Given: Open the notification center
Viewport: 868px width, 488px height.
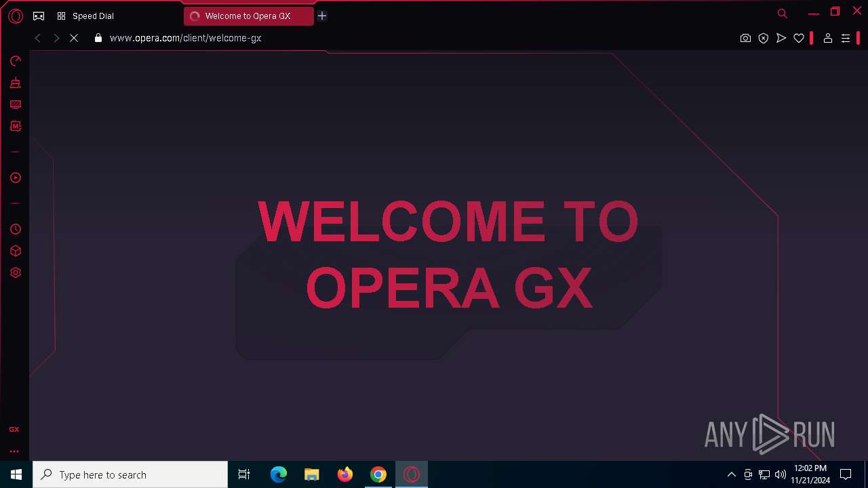Looking at the screenshot, I should click(846, 474).
